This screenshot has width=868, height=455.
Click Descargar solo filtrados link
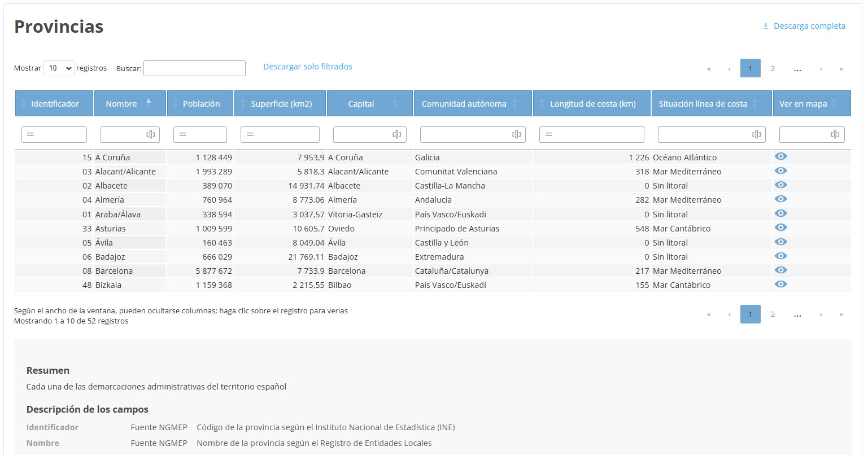(x=307, y=67)
